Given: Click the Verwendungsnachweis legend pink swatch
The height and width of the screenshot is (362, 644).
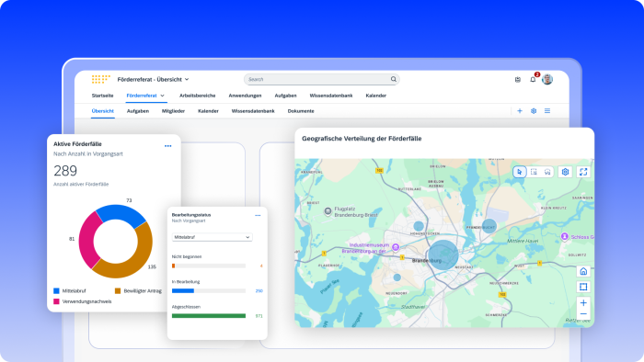Looking at the screenshot, I should click(57, 301).
